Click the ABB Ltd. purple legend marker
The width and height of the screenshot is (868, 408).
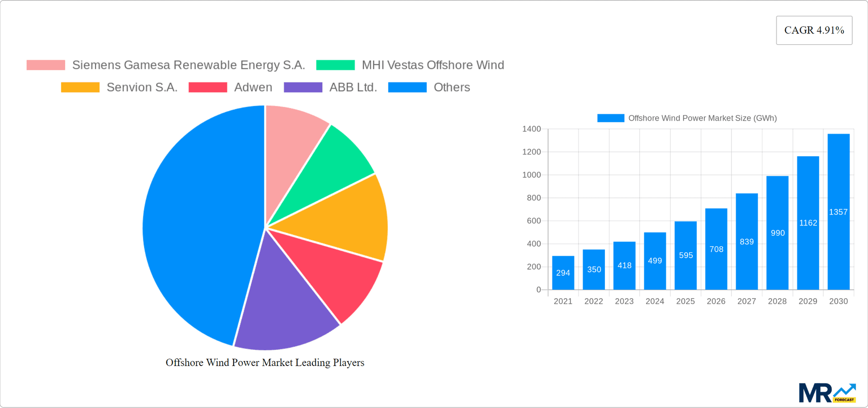point(303,87)
